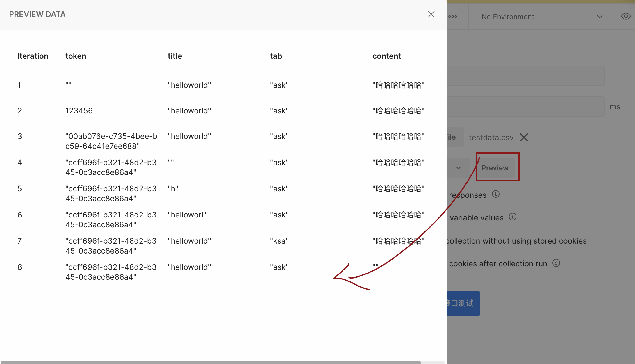Click the tab column header
Viewport: 635px width, 364px height.
(x=276, y=56)
